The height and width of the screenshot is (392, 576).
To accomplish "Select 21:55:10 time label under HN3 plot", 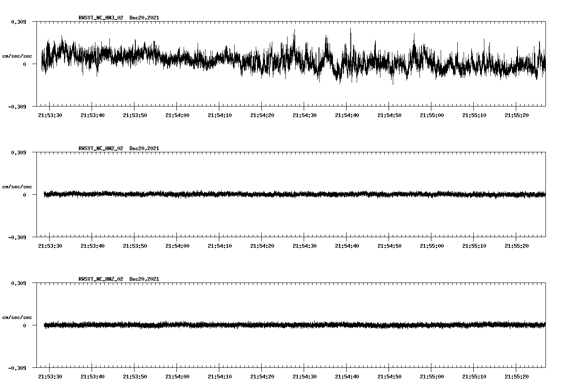I will pos(474,115).
